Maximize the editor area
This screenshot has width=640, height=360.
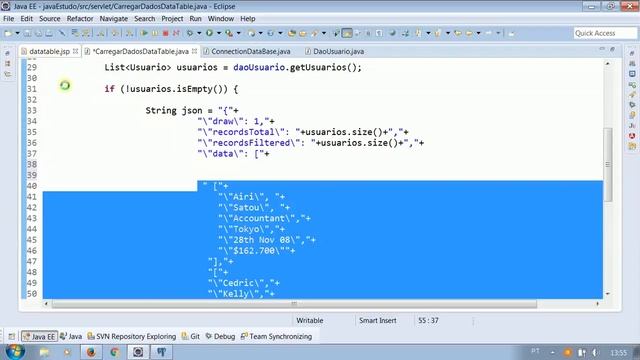612,49
